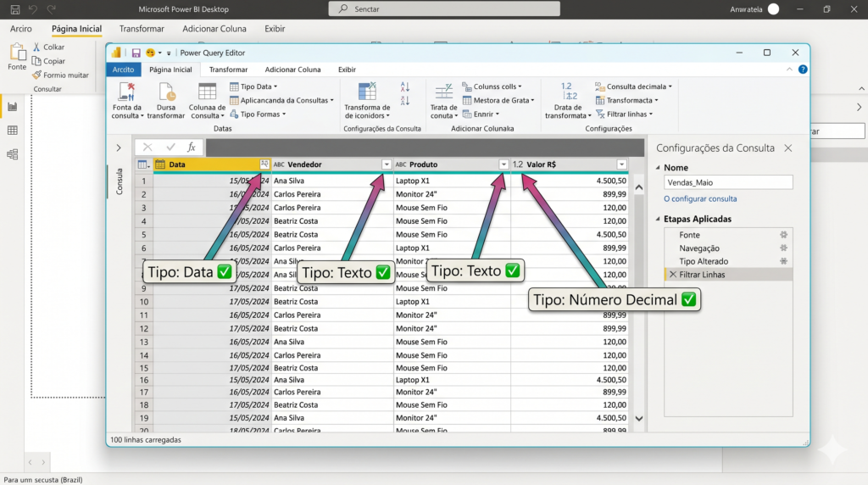Open the Produto column filter dropdown

[x=504, y=164]
